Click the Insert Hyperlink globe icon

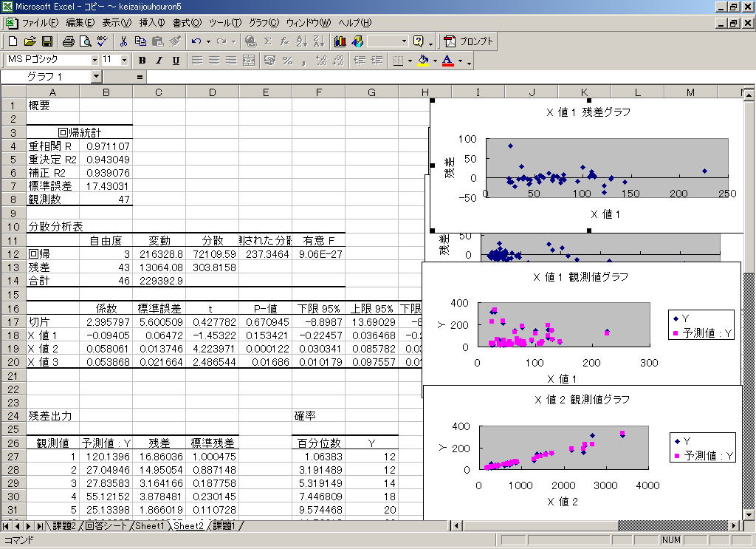click(251, 41)
